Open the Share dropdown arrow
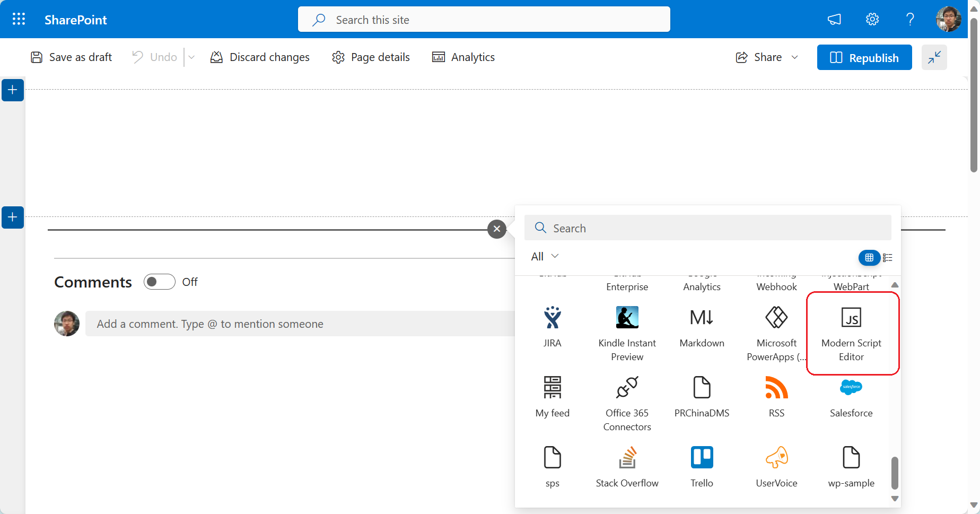This screenshot has width=980, height=514. [x=794, y=57]
